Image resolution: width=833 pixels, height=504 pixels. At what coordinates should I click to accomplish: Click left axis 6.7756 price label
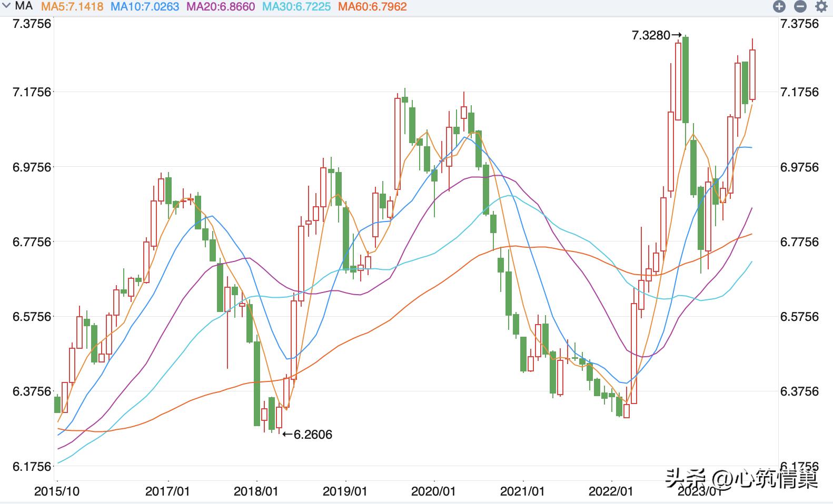pyautogui.click(x=33, y=242)
